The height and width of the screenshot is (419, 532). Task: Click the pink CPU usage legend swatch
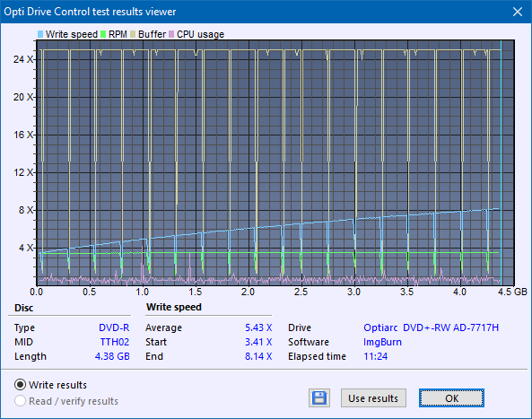coord(171,34)
